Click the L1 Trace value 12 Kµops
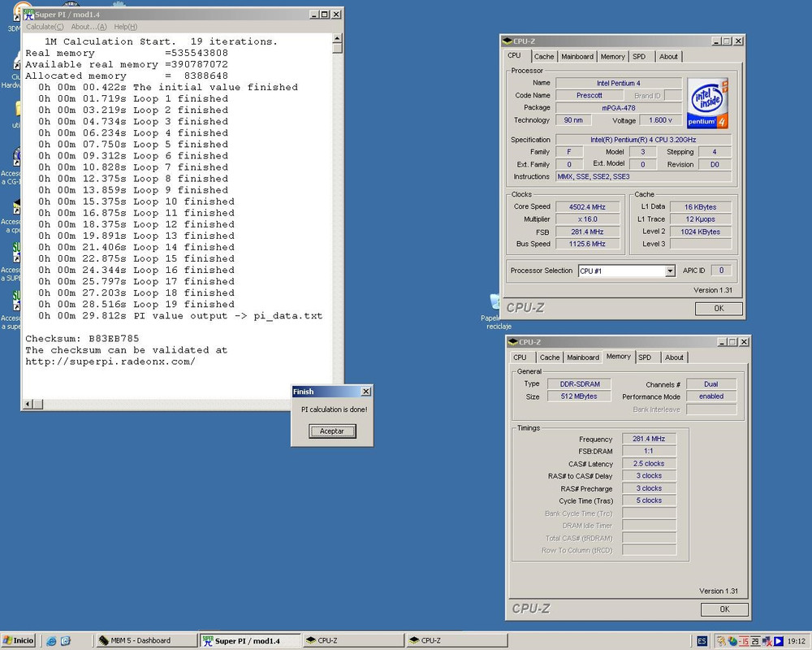 pyautogui.click(x=700, y=219)
